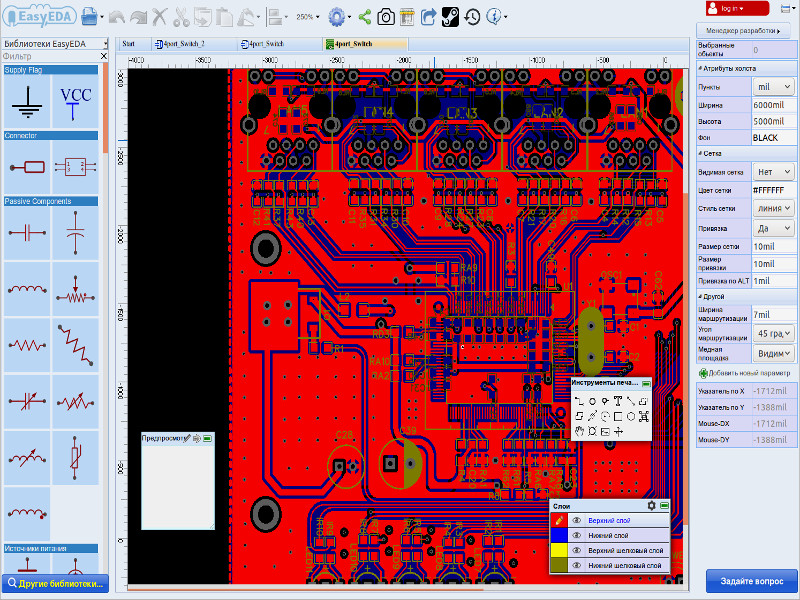Select the hand pan tool

579,431
